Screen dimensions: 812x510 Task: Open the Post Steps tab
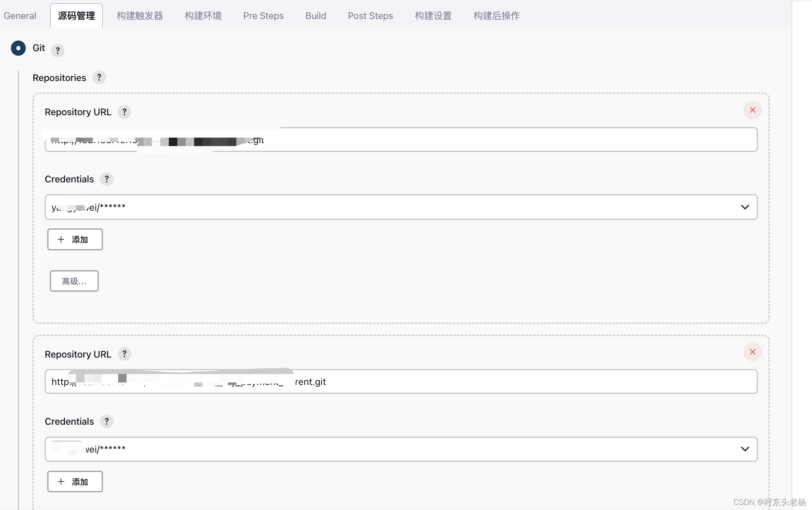tap(370, 16)
